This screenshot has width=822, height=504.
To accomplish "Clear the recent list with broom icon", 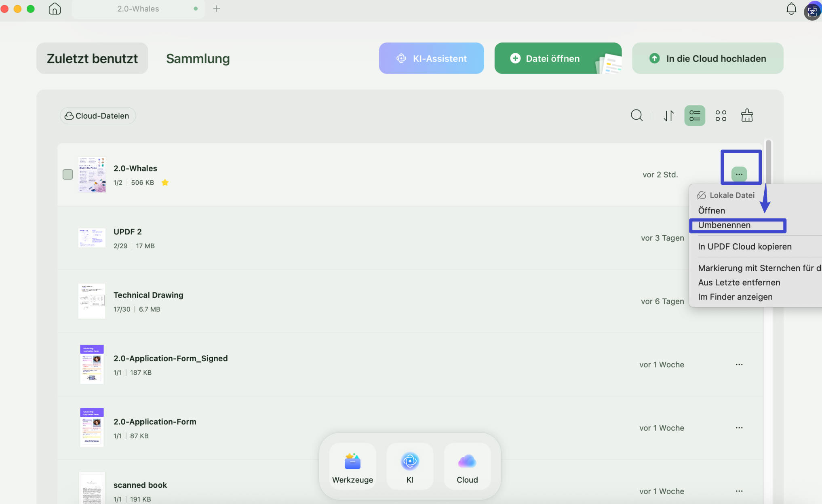I will (x=747, y=116).
